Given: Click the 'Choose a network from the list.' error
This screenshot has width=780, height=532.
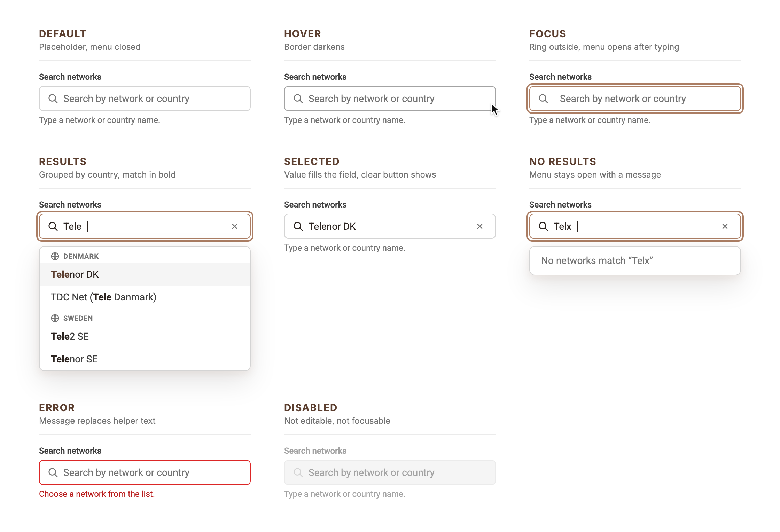Looking at the screenshot, I should (x=97, y=494).
